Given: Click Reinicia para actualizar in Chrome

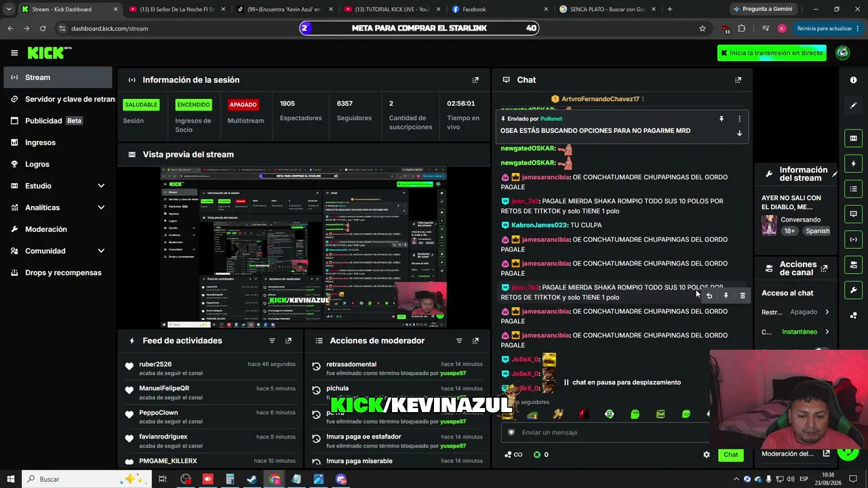Looking at the screenshot, I should [x=829, y=28].
